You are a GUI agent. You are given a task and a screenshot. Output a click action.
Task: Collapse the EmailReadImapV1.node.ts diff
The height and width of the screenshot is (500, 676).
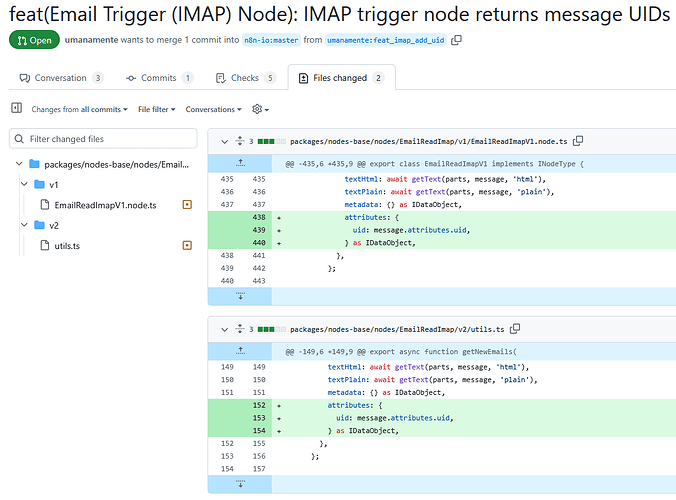pyautogui.click(x=225, y=142)
